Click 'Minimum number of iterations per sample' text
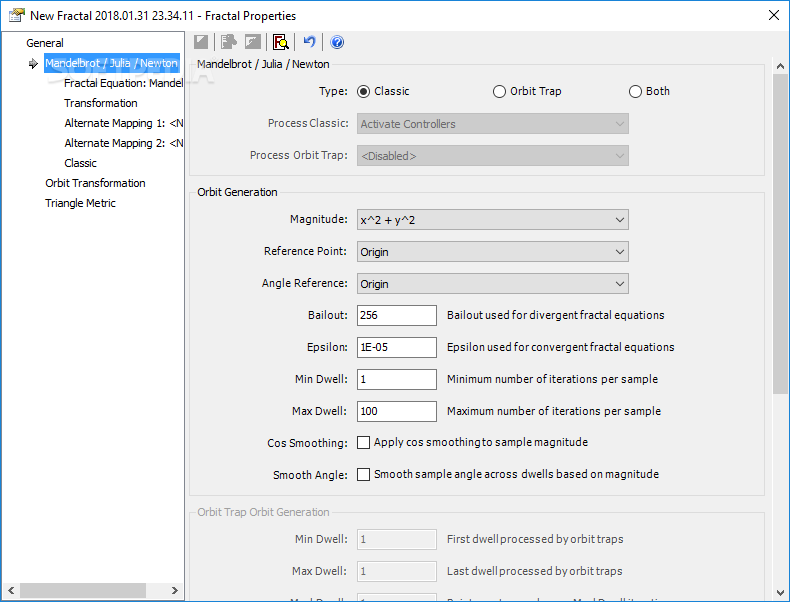The height and width of the screenshot is (602, 790). coord(553,379)
